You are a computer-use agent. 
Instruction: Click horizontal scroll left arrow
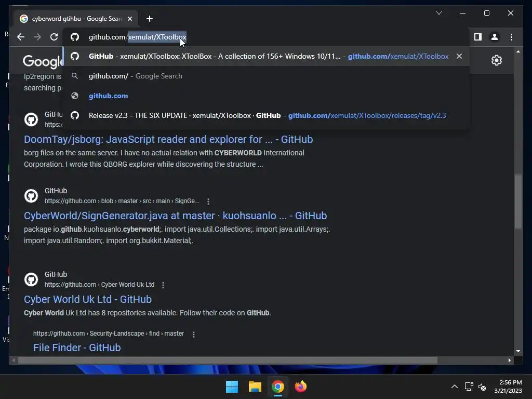[x=14, y=361]
